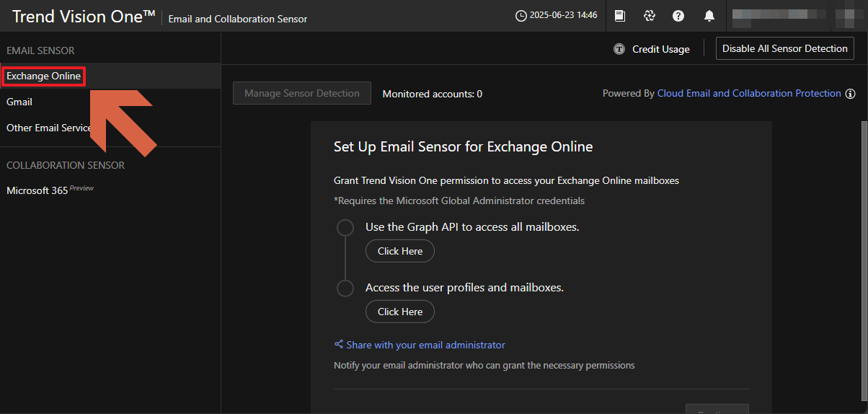
Task: Open the help question mark icon
Action: click(x=678, y=16)
